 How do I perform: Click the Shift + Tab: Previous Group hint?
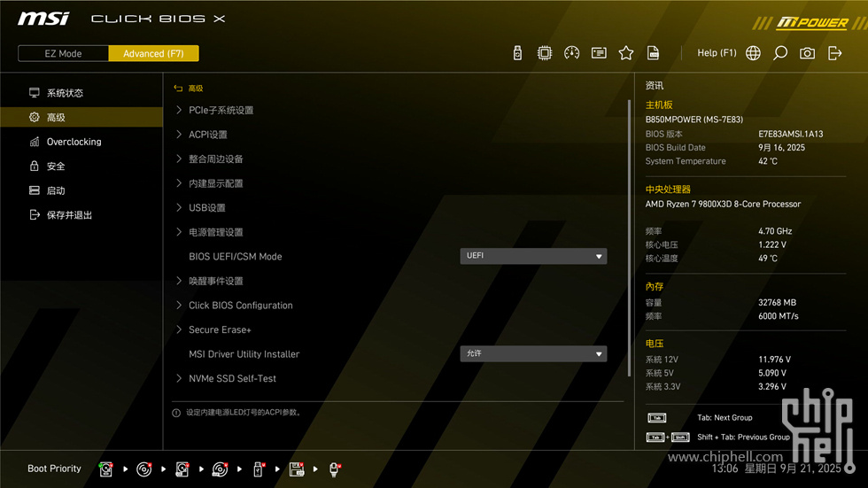point(743,438)
